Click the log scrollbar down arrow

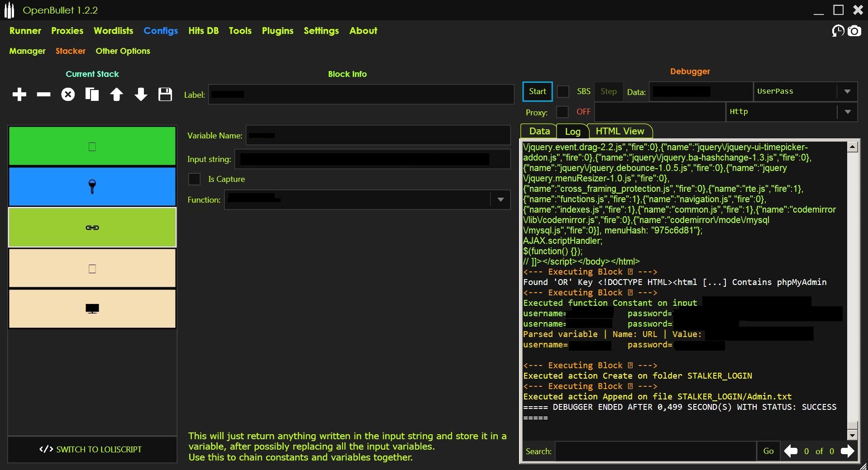[852, 435]
